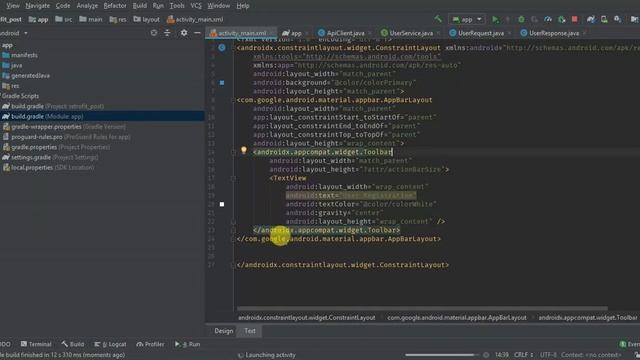This screenshot has width=640, height=360.
Task: Open the AVD Manager icon
Action: (604, 19)
